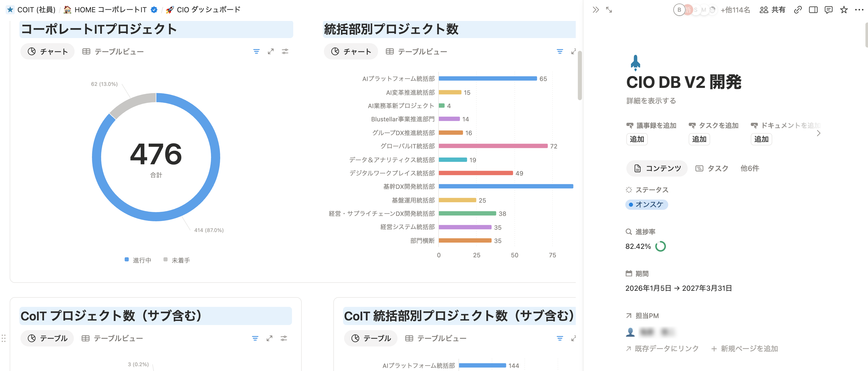Click the グローバルIT統括部 pink bar
The image size is (868, 371).
[x=493, y=146]
